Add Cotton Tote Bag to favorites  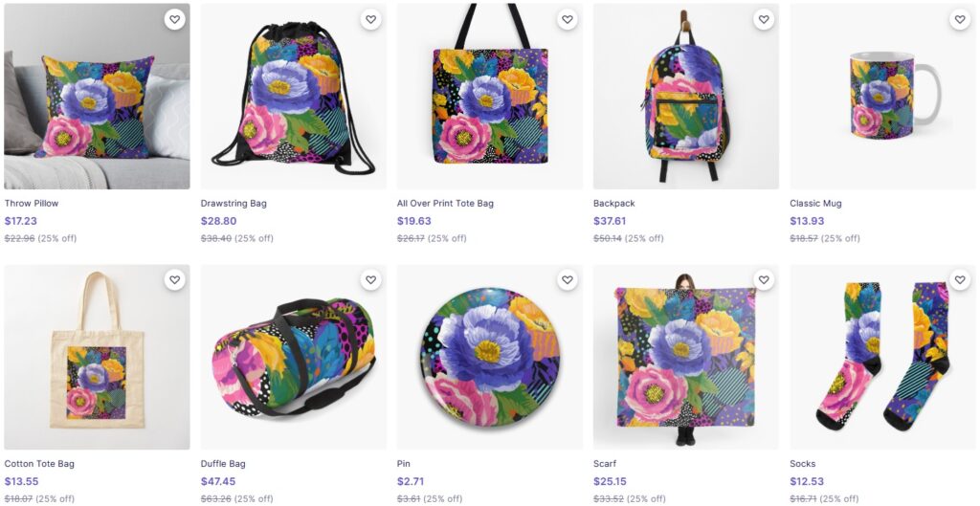174,280
